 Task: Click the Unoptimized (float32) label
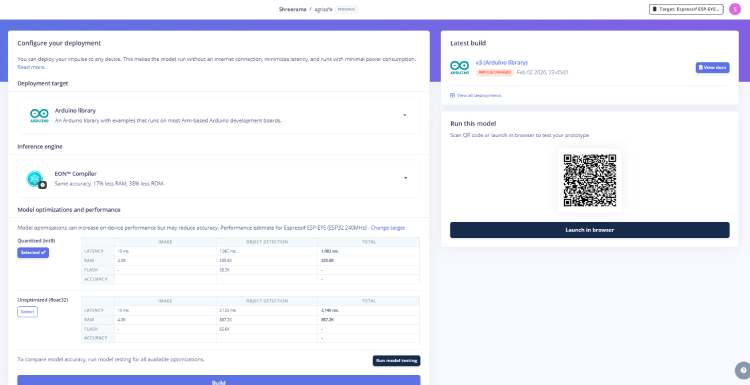click(x=43, y=300)
